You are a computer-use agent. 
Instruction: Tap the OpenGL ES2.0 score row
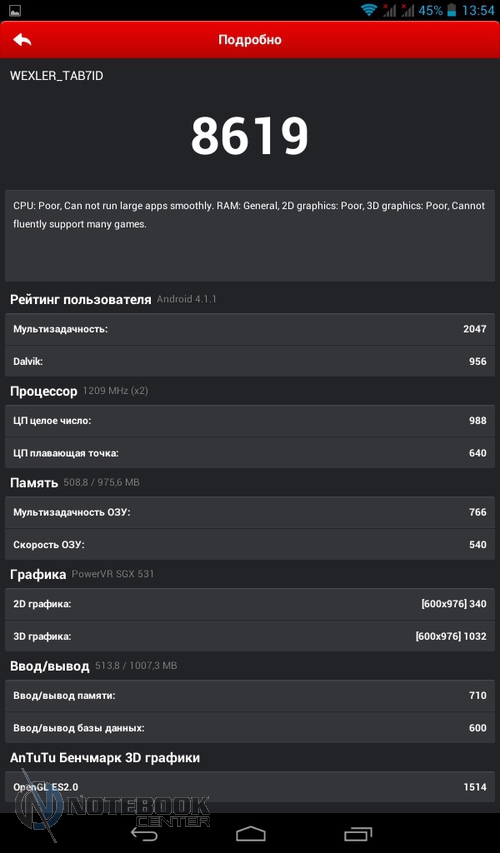(x=250, y=787)
